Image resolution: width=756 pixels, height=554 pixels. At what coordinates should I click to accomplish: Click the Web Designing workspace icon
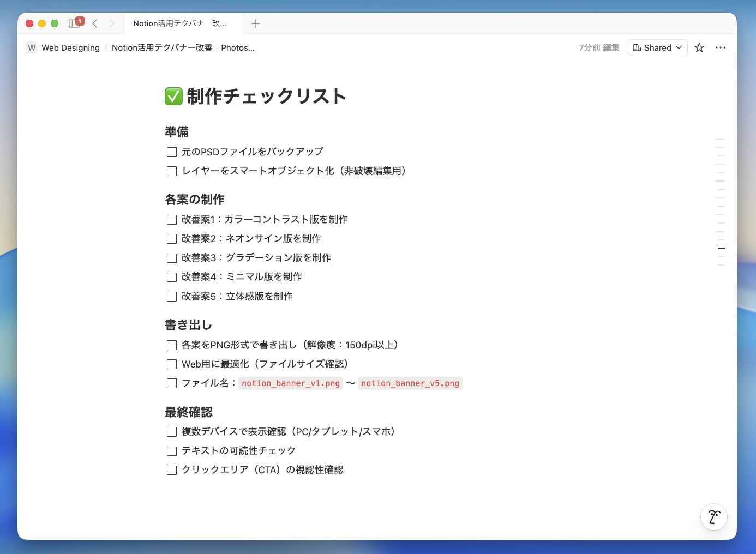pyautogui.click(x=32, y=47)
